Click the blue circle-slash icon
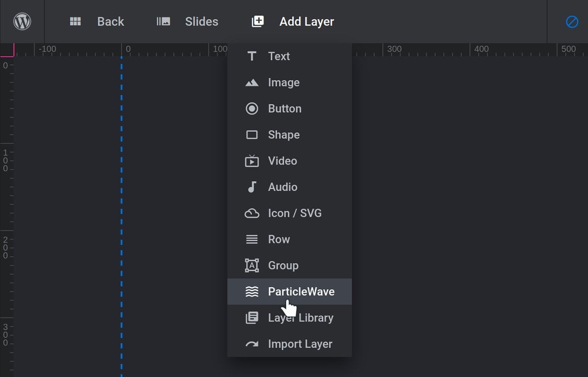This screenshot has width=588, height=377. click(x=572, y=22)
